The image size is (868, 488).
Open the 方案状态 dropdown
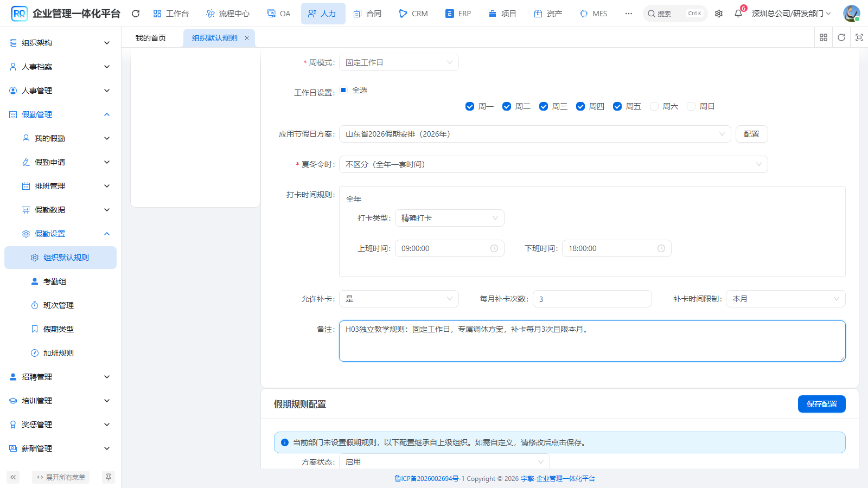pos(444,462)
